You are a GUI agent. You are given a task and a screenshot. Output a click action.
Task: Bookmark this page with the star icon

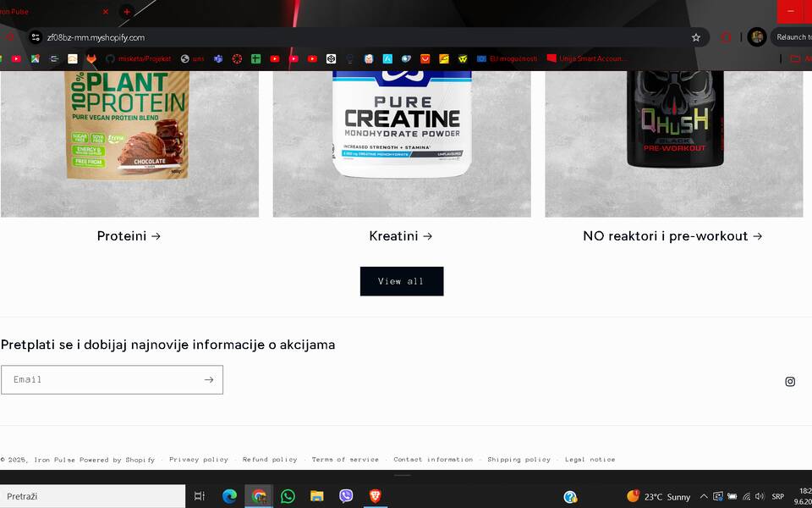696,37
